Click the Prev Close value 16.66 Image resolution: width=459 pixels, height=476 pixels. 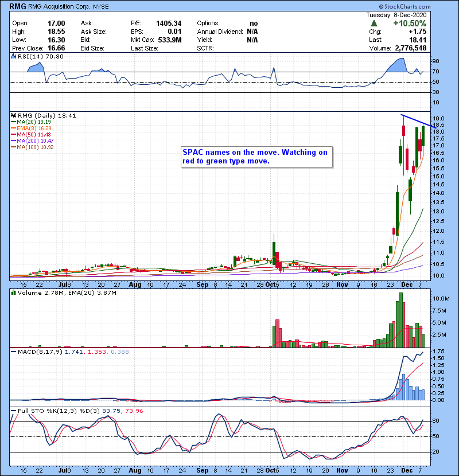click(x=56, y=48)
